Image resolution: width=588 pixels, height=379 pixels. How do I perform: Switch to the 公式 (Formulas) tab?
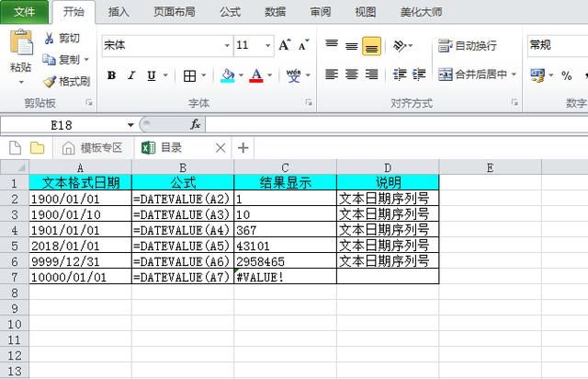point(230,12)
